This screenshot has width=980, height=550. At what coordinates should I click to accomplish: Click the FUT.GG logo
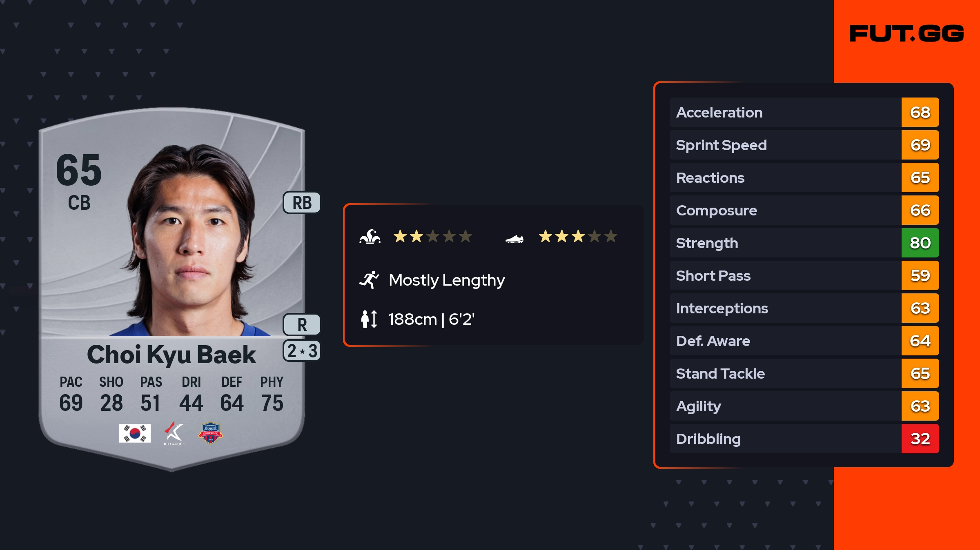(906, 33)
